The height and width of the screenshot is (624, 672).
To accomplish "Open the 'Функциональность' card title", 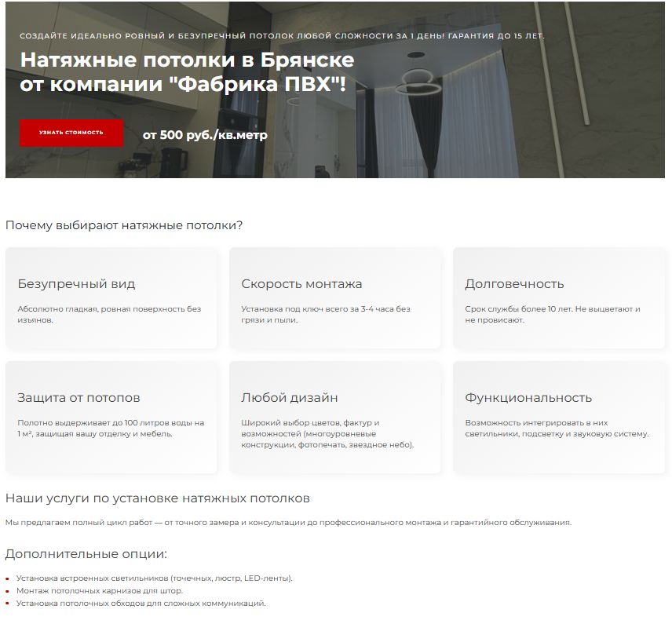I will coord(528,398).
